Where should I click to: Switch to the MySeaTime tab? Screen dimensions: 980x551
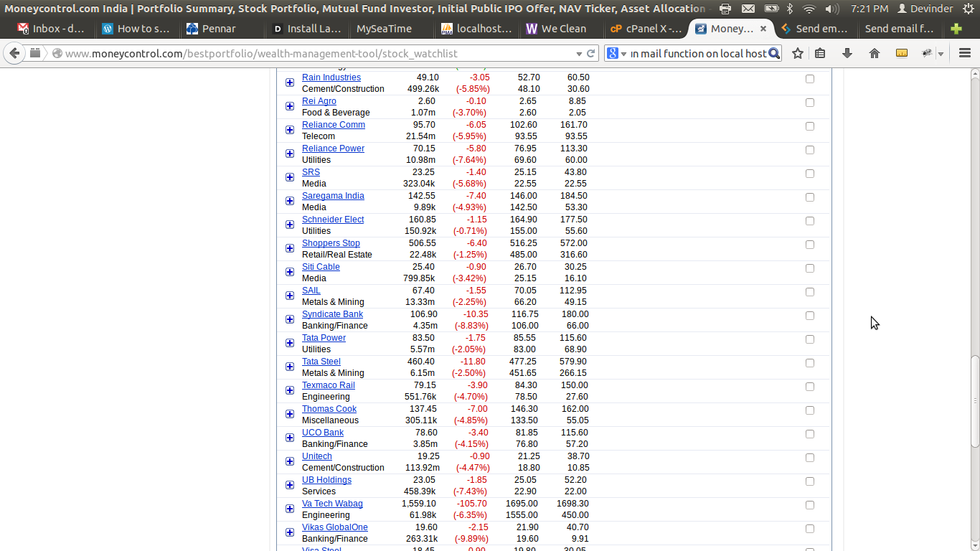tap(392, 29)
